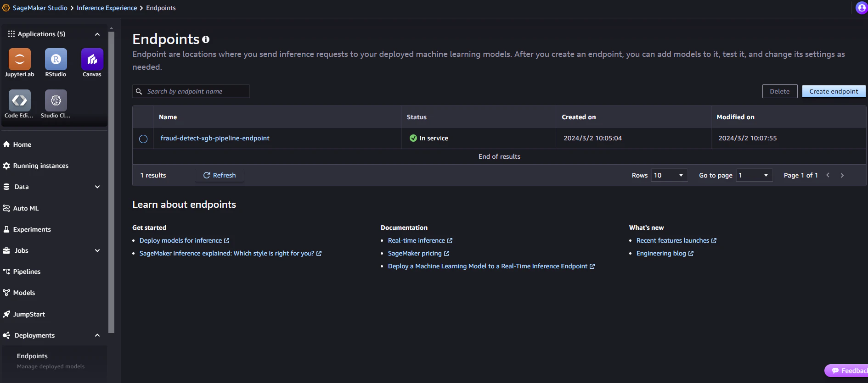The width and height of the screenshot is (868, 383).
Task: Go to the previous page arrow
Action: 828,175
